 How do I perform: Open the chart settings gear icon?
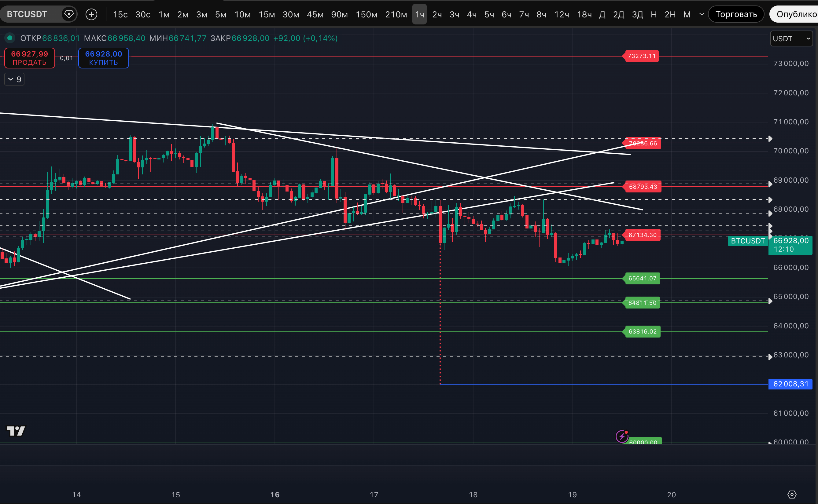[792, 495]
